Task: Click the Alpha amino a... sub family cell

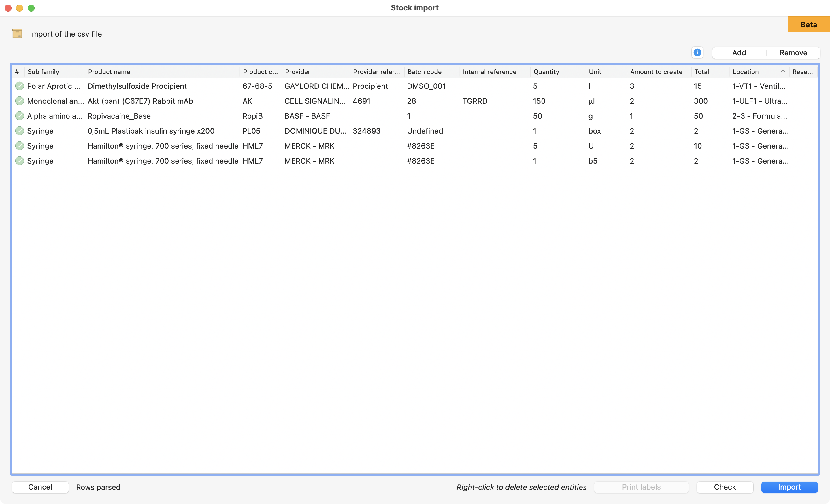Action: (54, 116)
